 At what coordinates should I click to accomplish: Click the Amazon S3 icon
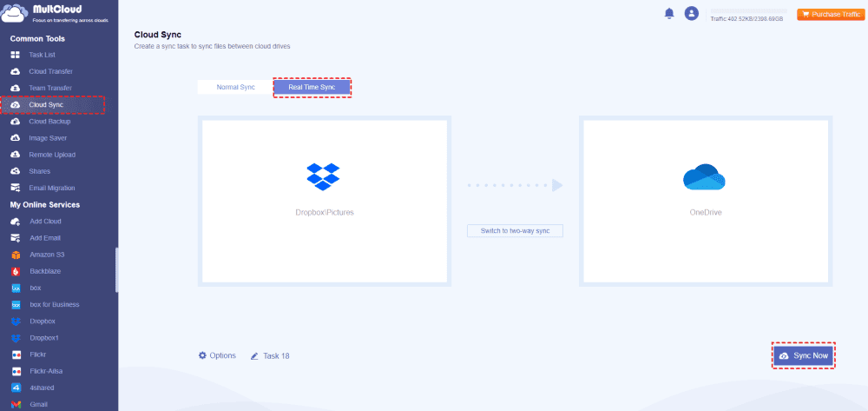pos(16,255)
